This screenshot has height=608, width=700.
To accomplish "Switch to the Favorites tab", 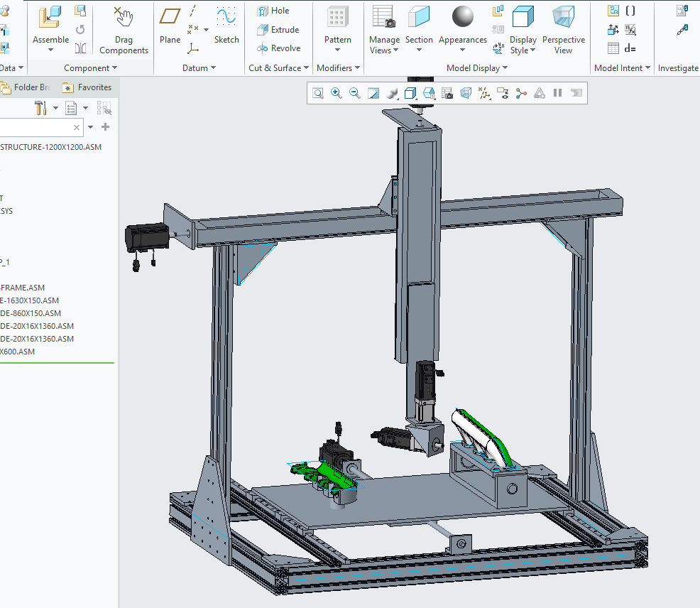I will tap(87, 87).
